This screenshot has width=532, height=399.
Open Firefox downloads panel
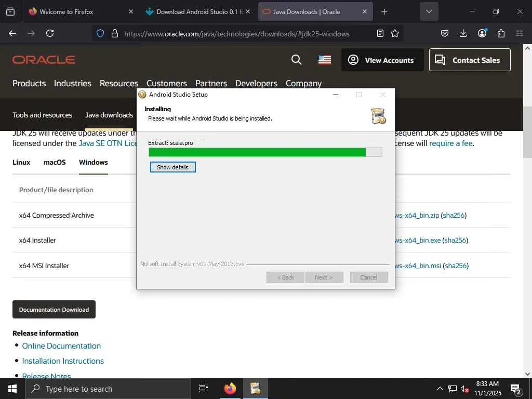[463, 33]
